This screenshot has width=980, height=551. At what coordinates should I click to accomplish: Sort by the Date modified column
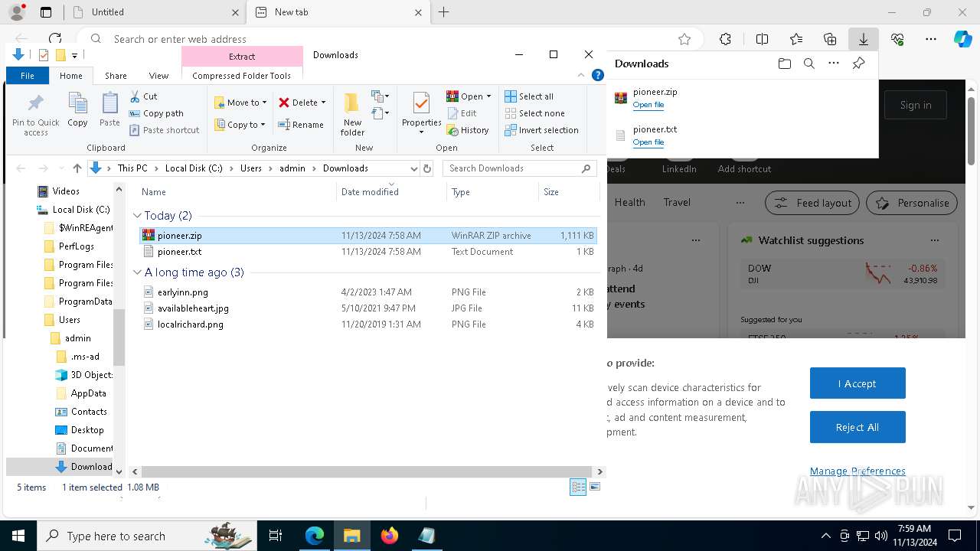pos(391,192)
